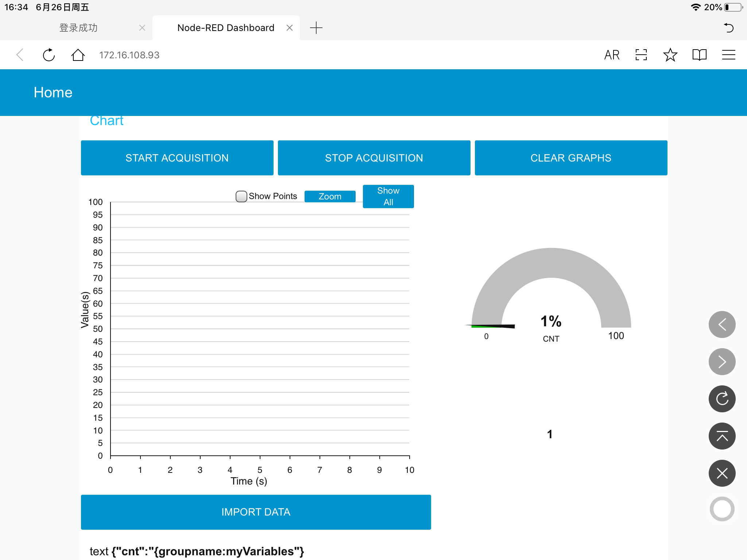The image size is (747, 560).
Task: Tap floating scroll-to-top arrow button
Action: point(722,436)
